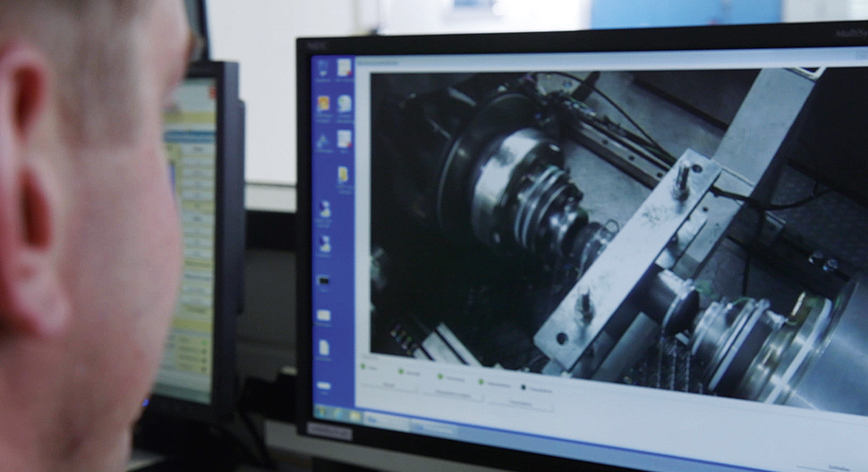
Task: Click the black status indicator below video
Action: tap(523, 387)
